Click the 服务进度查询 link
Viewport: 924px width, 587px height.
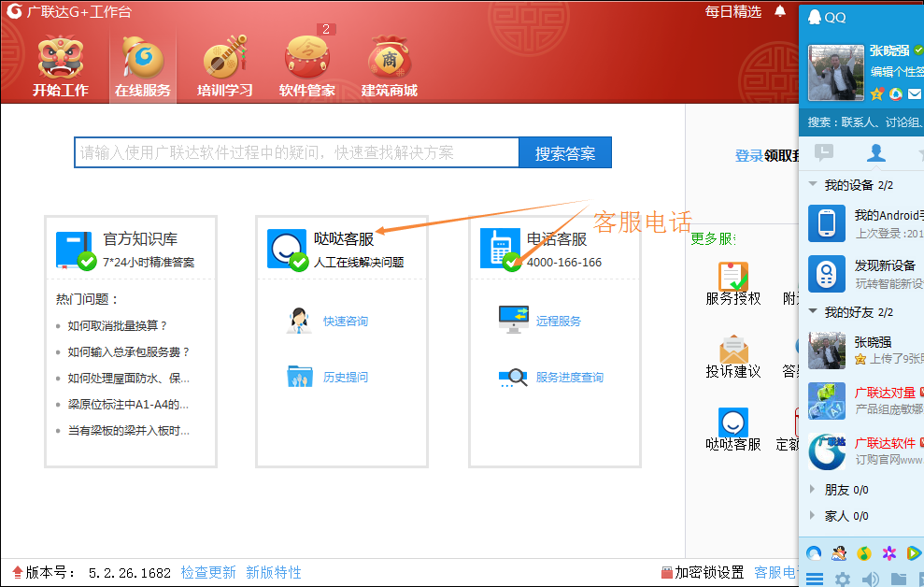click(x=569, y=378)
